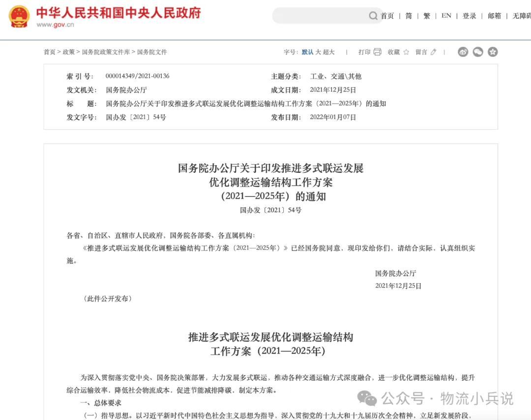Viewport: 531px width, 420px height.
Task: Click the 留言 pencil icon
Action: [434, 52]
